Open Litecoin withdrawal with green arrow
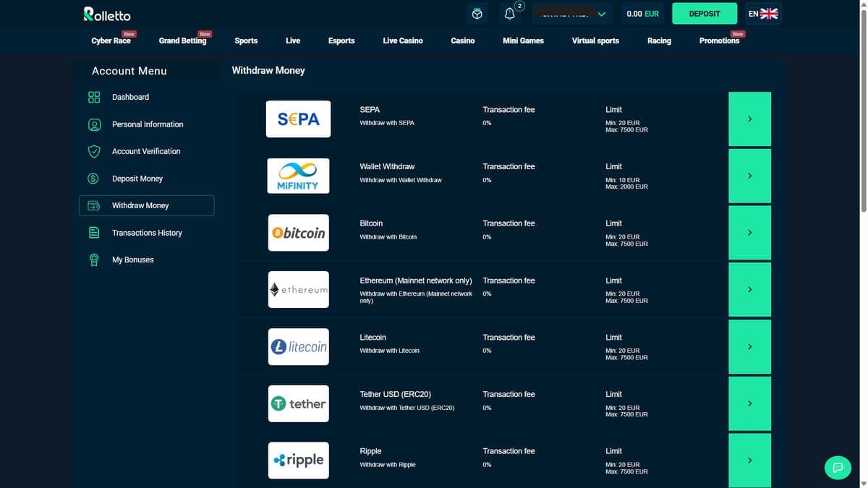 749,346
